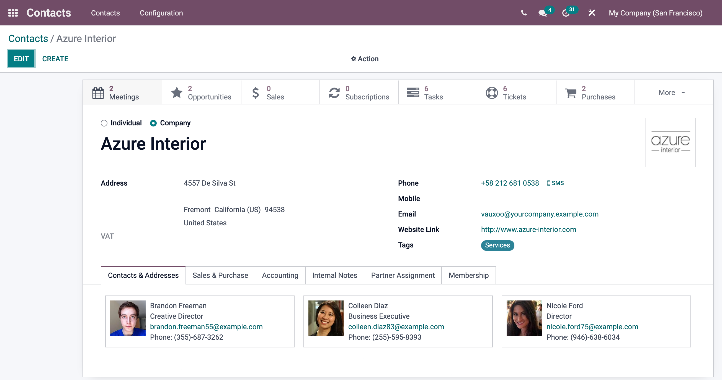Go back via Contacts breadcrumb link
Image resolution: width=722 pixels, height=380 pixels.
click(x=28, y=39)
